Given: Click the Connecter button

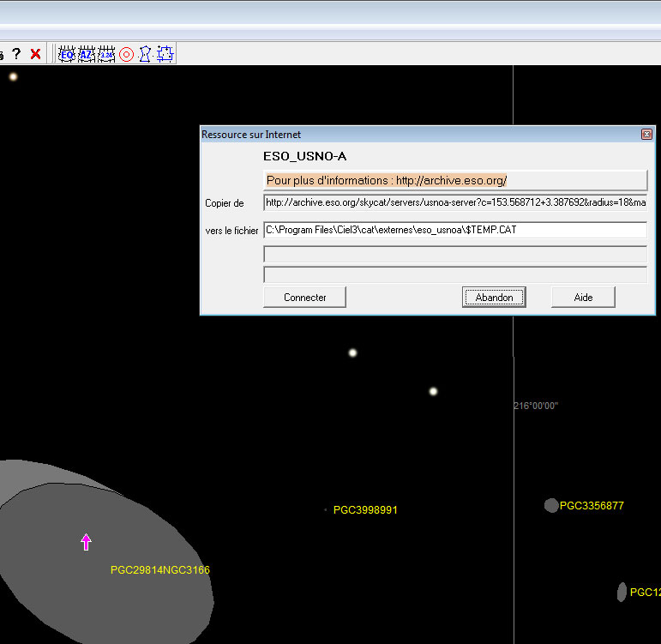Looking at the screenshot, I should point(305,298).
